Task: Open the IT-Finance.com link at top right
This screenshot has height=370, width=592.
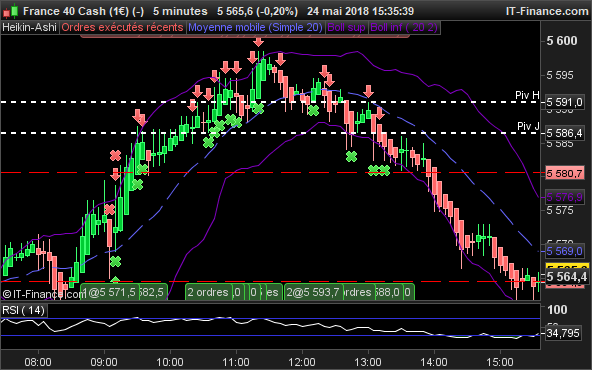Action: pyautogui.click(x=547, y=11)
